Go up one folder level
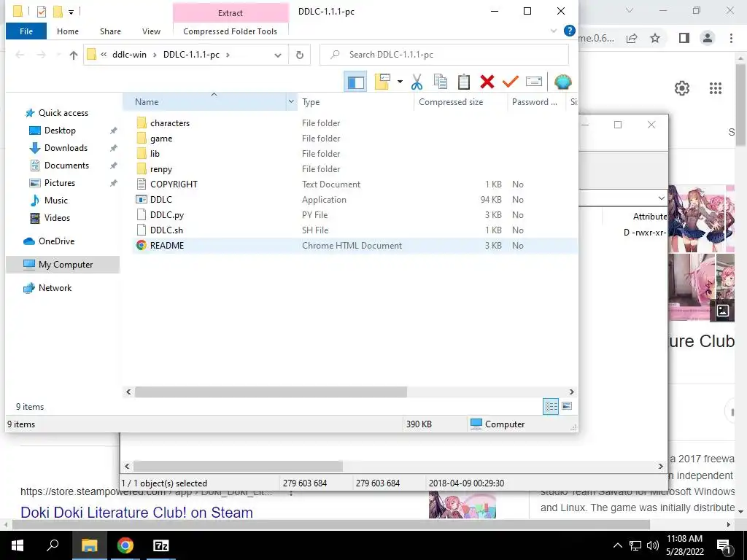Image resolution: width=747 pixels, height=560 pixels. click(x=74, y=55)
